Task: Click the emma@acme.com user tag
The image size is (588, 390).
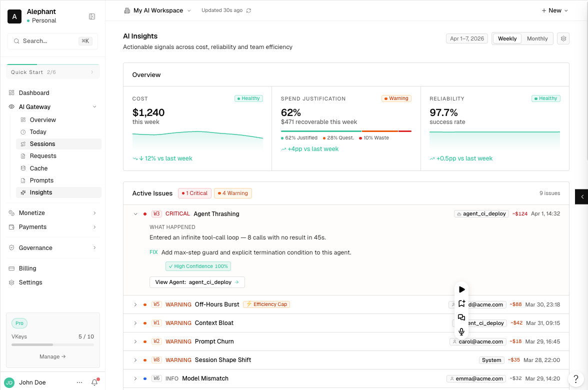Action: click(x=476, y=379)
